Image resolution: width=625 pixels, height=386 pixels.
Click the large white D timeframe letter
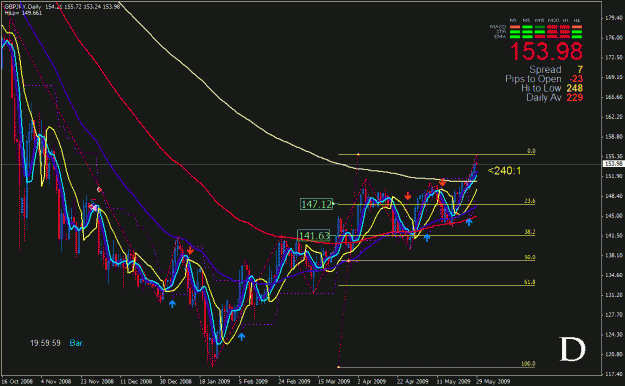pos(572,350)
